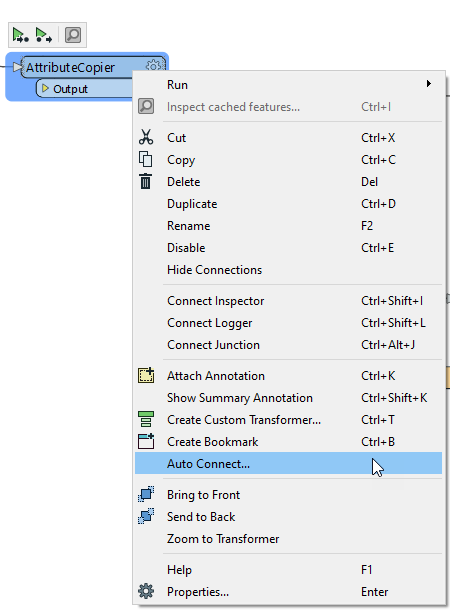
Task: Click the AttributeCopier input port arrow
Action: [x=17, y=67]
